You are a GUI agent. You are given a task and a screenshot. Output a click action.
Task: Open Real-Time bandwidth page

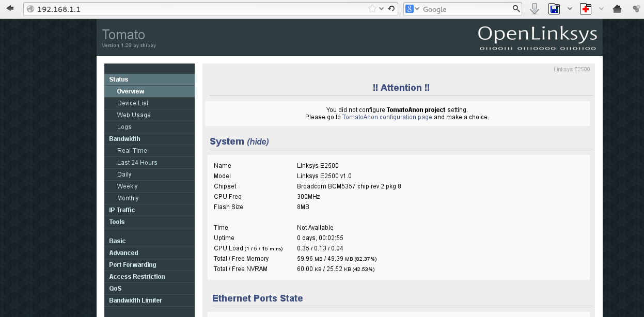pos(149,151)
